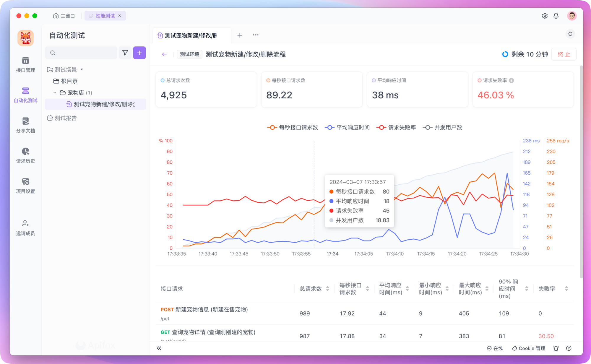Viewport: 591px width, 364px height.
Task: Sort table by 90% 响应时间
Action: click(527, 289)
